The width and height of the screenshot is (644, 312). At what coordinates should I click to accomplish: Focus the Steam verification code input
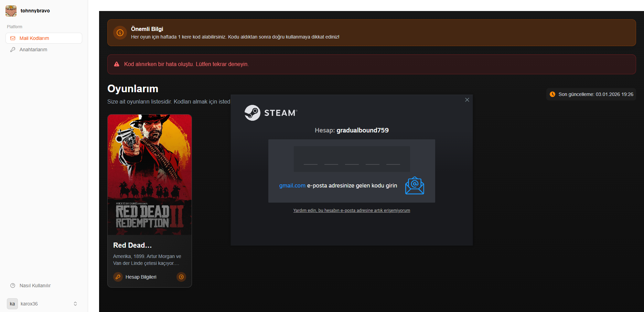tap(352, 159)
